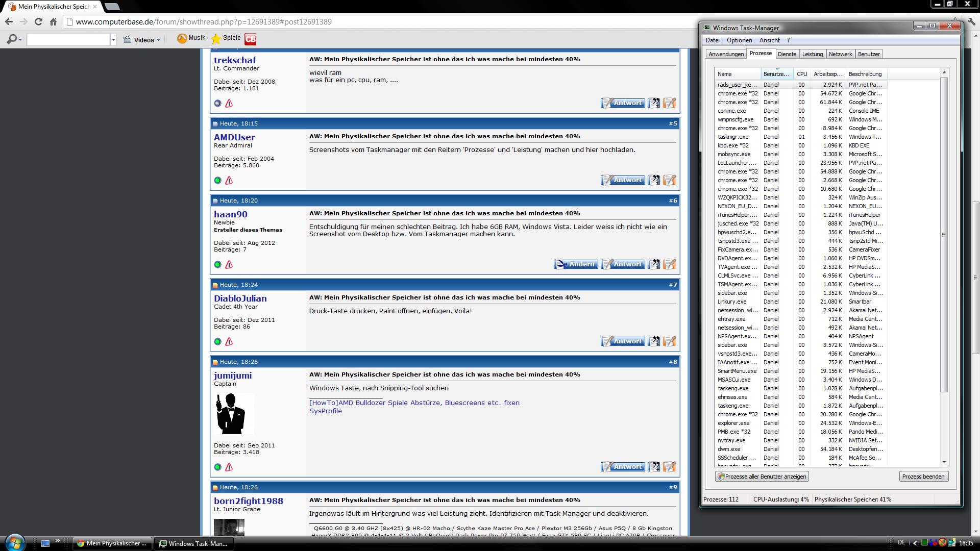The image size is (980, 551).
Task: Click the browser home icon
Action: pyautogui.click(x=53, y=21)
